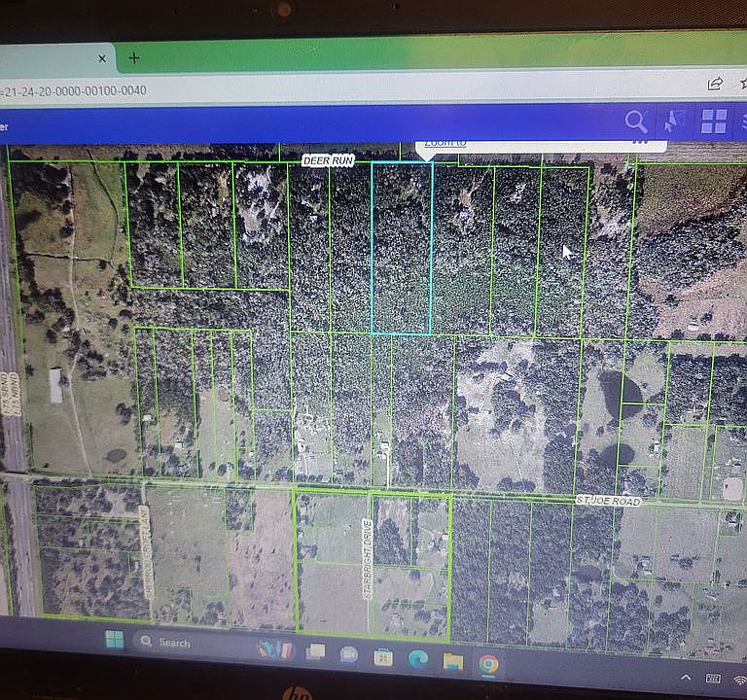Viewport: 747px width, 700px height.
Task: Open a new browser tab
Action: point(134,58)
